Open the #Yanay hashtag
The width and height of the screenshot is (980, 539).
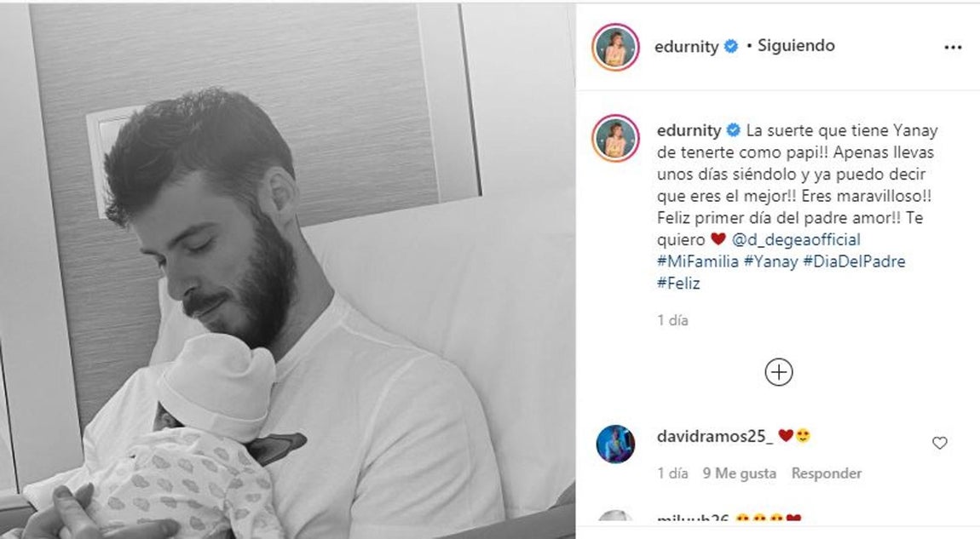pos(770,261)
